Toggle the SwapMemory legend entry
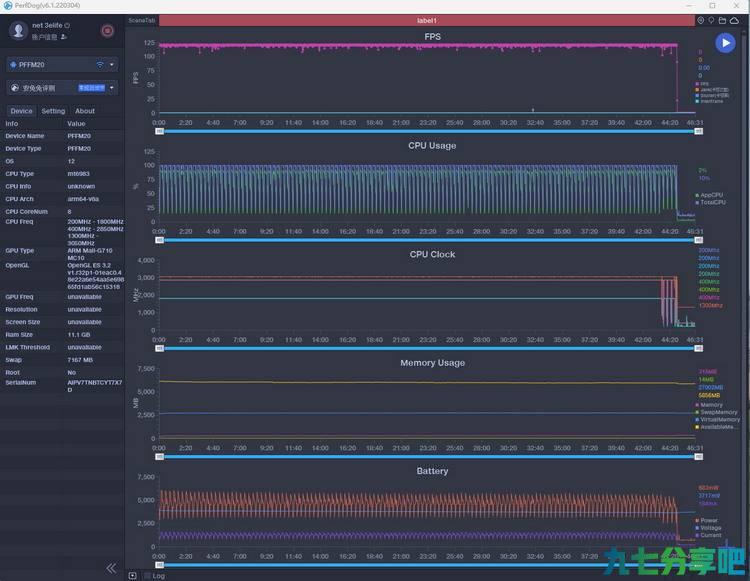750x581 pixels. pos(716,412)
